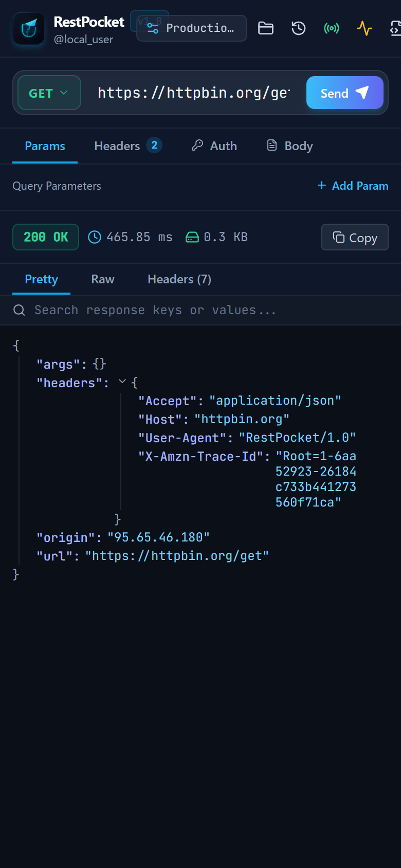Copy the response with Copy button
This screenshot has width=401, height=868.
[x=355, y=237]
